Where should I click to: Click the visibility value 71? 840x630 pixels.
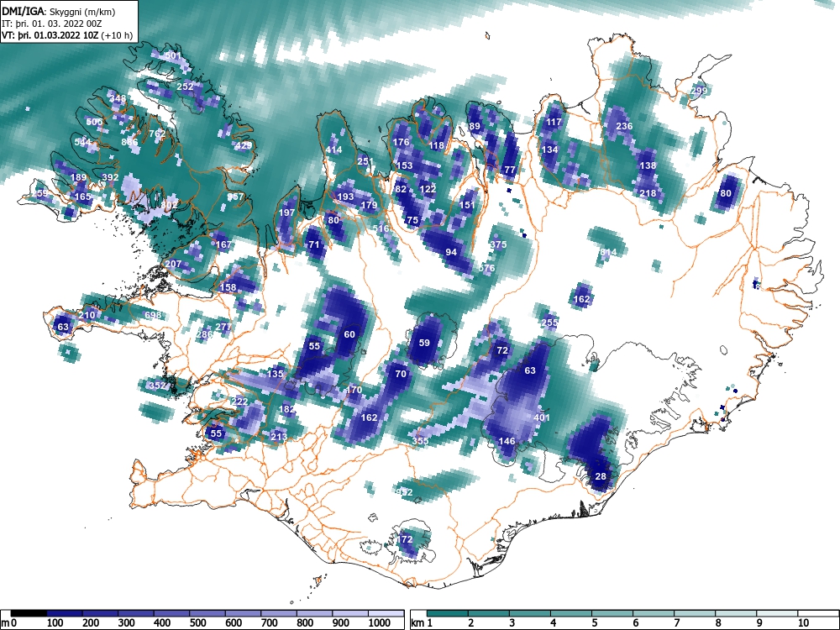(x=314, y=244)
